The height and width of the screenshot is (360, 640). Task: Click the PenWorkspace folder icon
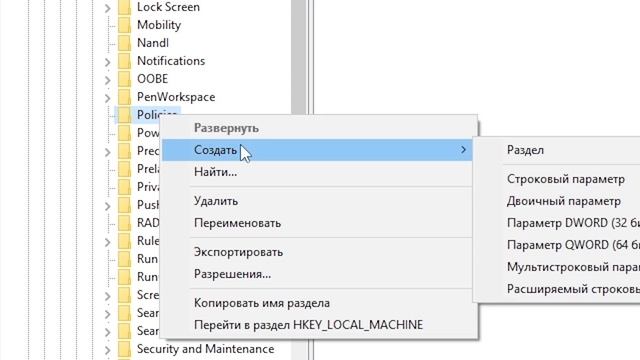[x=124, y=97]
